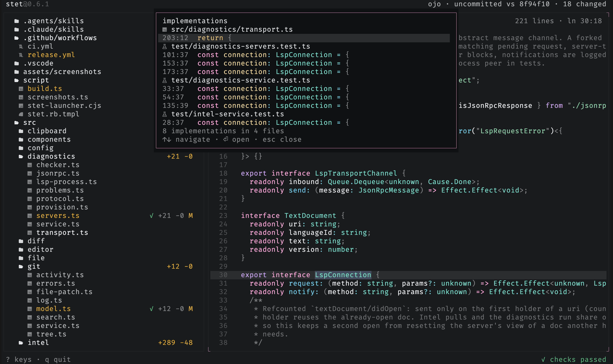Screen dimensions: 613x364
Task: Click the stet-launcher.cjs file icon
Action: pyautogui.click(x=21, y=106)
